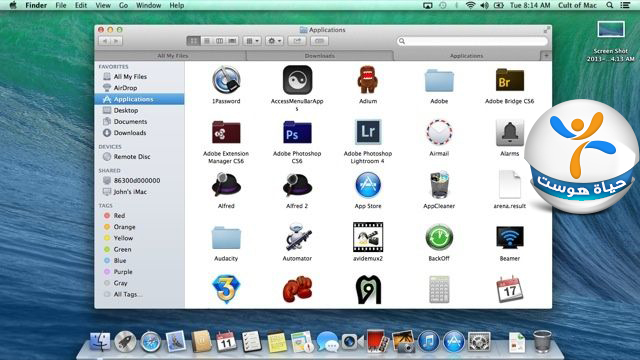Open the 1Password app icon
The image size is (640, 360).
pyautogui.click(x=226, y=80)
